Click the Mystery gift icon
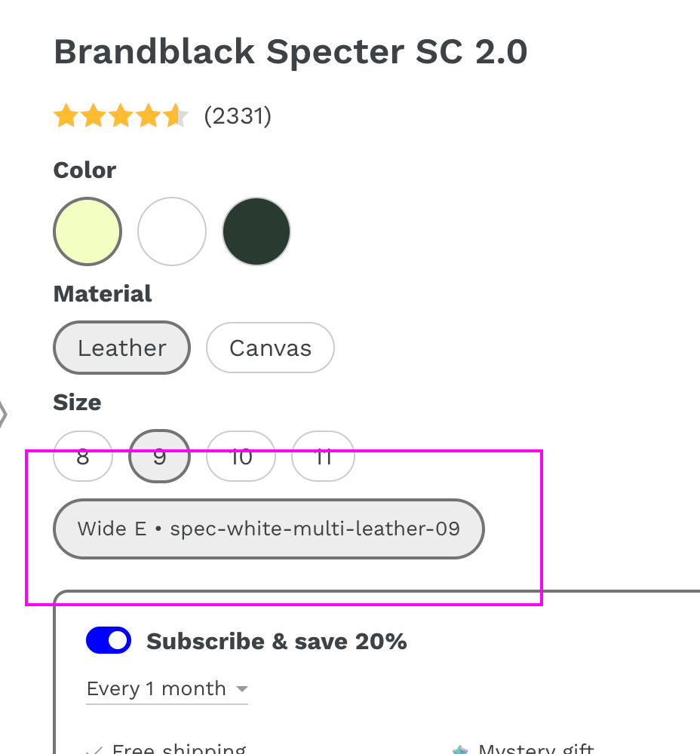Viewport: 700px width, 754px height. (x=460, y=750)
